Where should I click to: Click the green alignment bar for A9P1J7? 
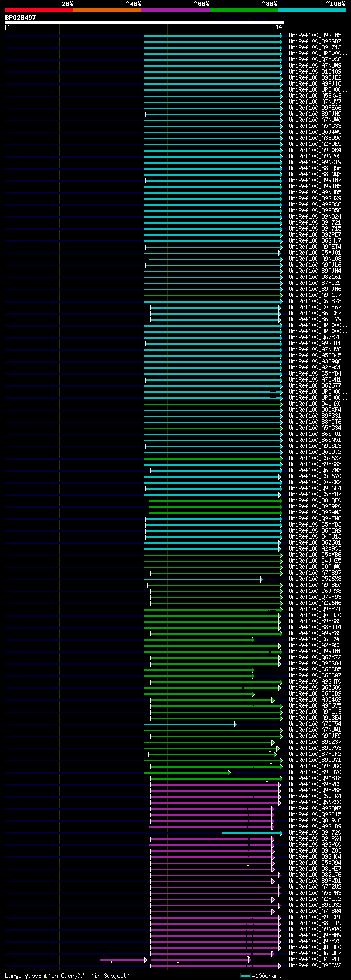[213, 295]
